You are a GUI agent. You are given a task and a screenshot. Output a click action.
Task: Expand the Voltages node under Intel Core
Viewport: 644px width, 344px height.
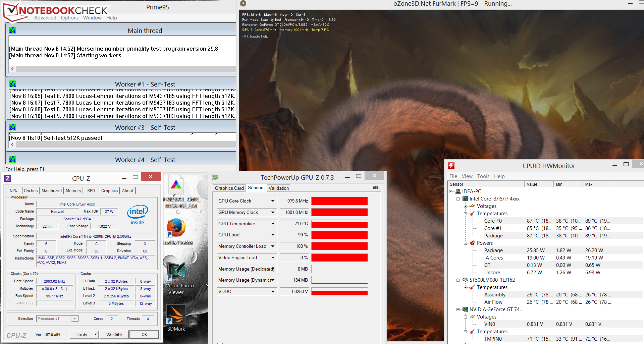tap(466, 206)
